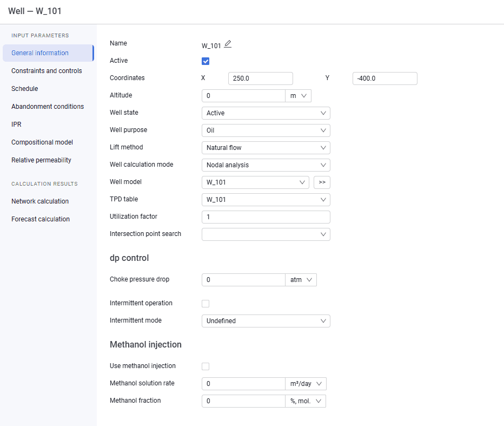Open the TPD table dropdown
This screenshot has height=426, width=504.
[266, 200]
